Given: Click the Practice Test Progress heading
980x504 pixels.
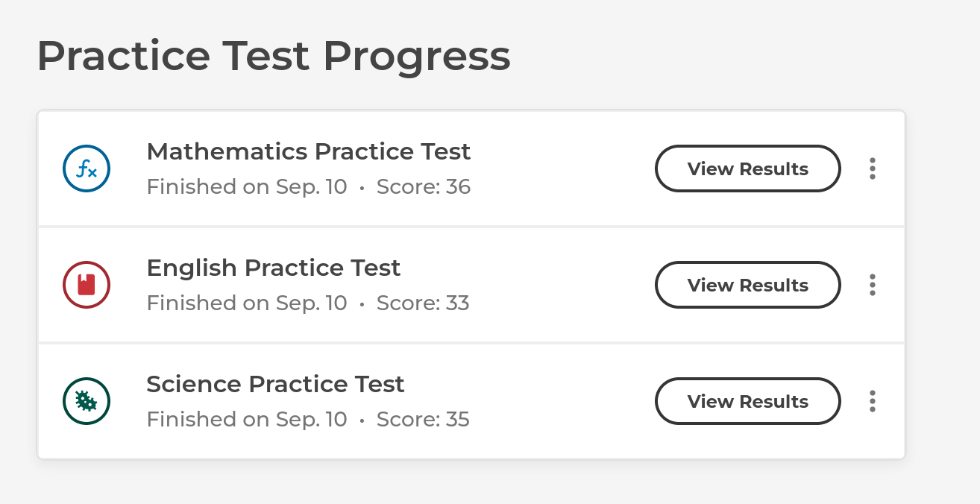Looking at the screenshot, I should pos(274,56).
